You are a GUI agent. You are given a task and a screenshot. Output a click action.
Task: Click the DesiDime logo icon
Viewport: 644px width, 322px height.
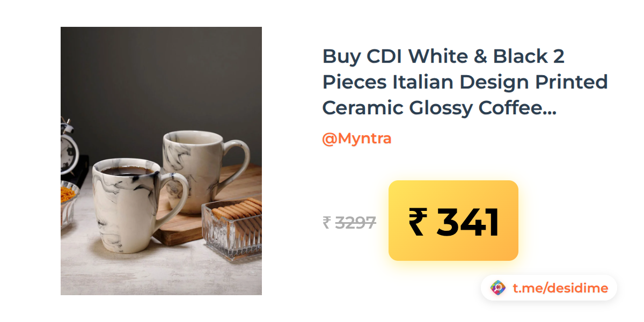pos(499,288)
